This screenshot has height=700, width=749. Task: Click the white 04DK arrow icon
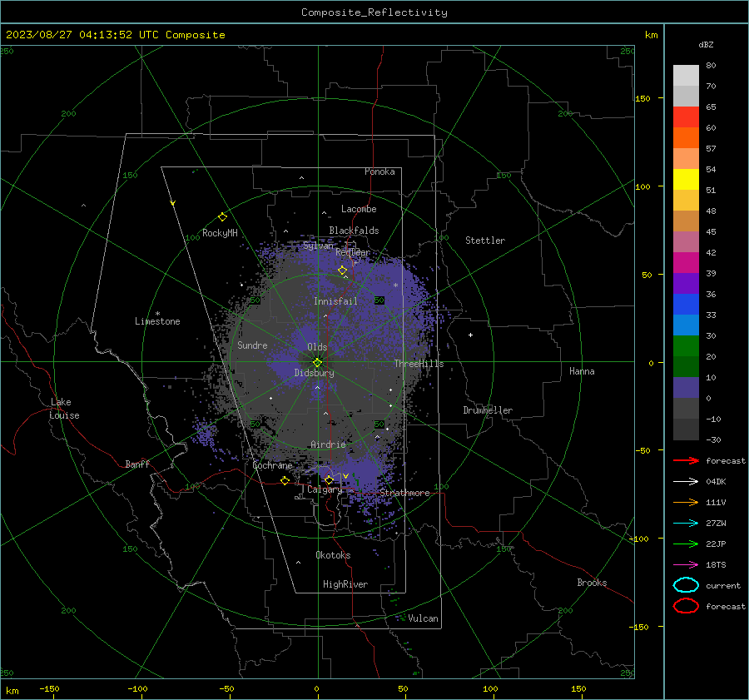pos(686,481)
